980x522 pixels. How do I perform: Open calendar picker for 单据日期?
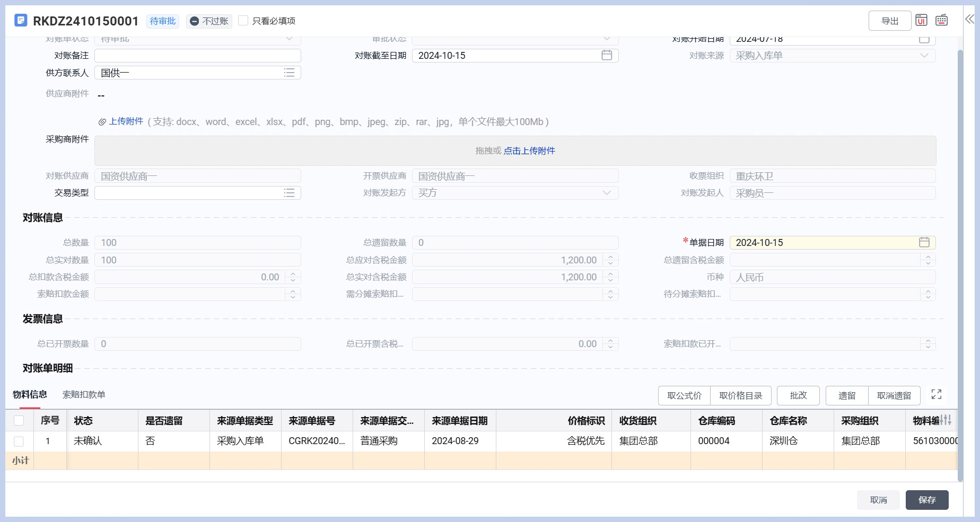pyautogui.click(x=924, y=243)
